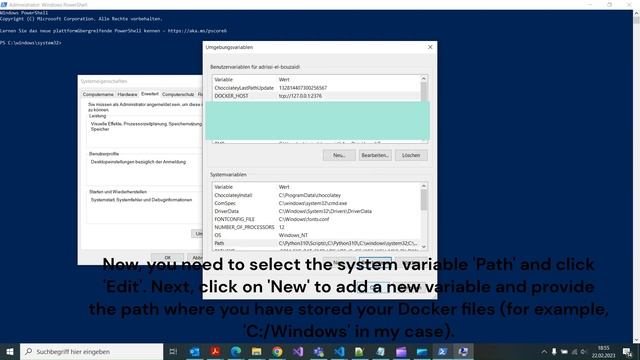Viewport: 640px width, 360px height.
Task: Click 'Löschen' under Benutzervariablen
Action: point(411,155)
